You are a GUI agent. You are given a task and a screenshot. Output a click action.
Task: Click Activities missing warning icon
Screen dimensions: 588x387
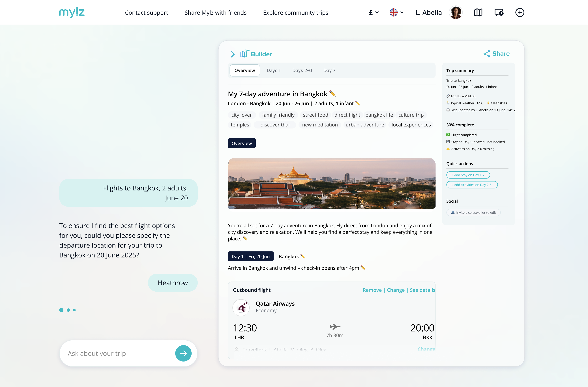[448, 149]
